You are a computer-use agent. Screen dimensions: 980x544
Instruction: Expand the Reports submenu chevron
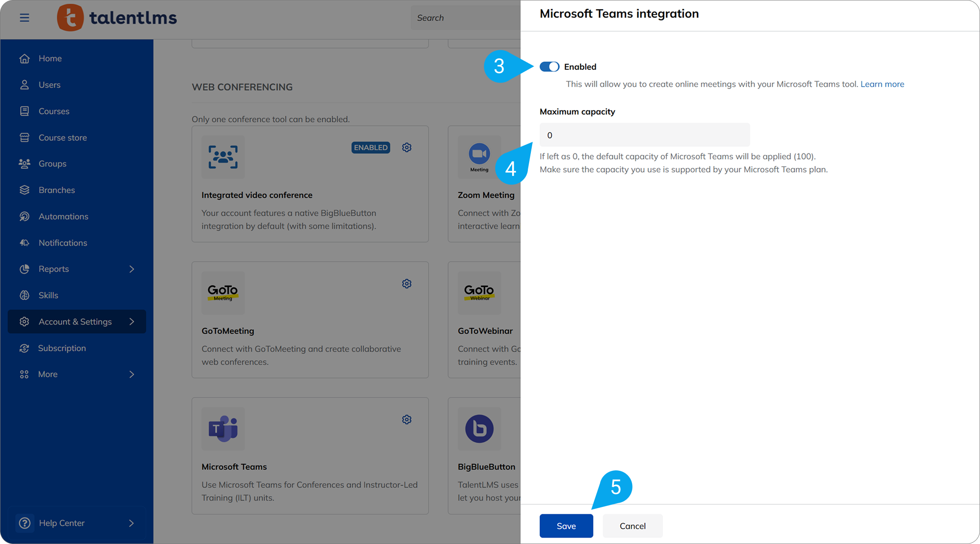[x=132, y=269]
